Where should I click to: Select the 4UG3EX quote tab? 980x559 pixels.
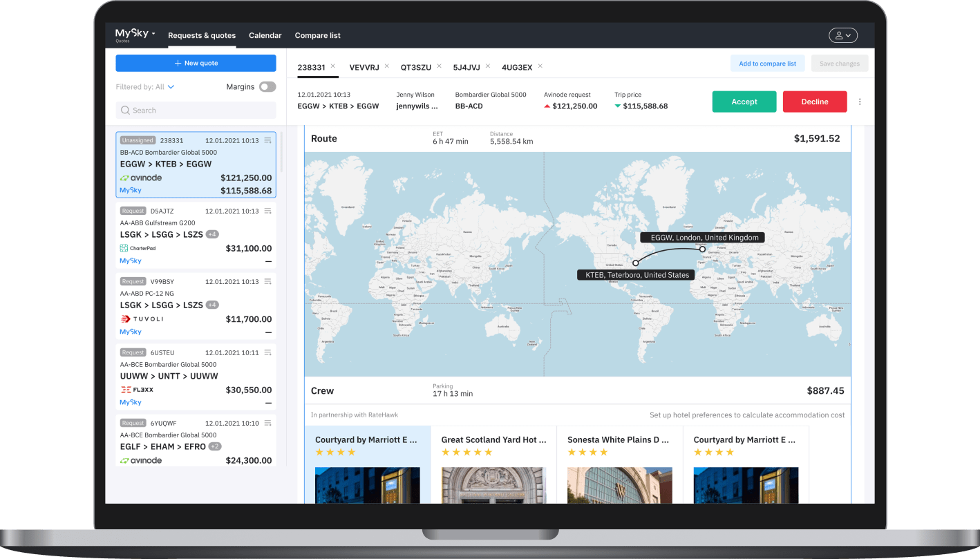517,67
